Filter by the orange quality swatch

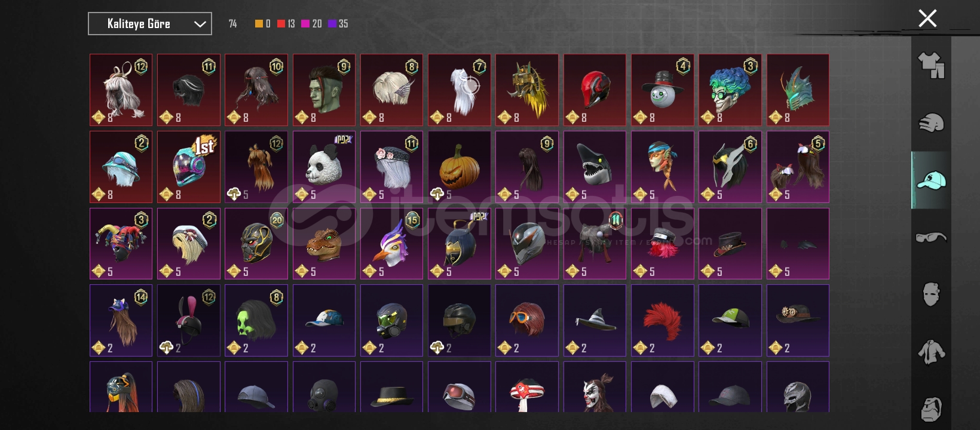point(259,24)
